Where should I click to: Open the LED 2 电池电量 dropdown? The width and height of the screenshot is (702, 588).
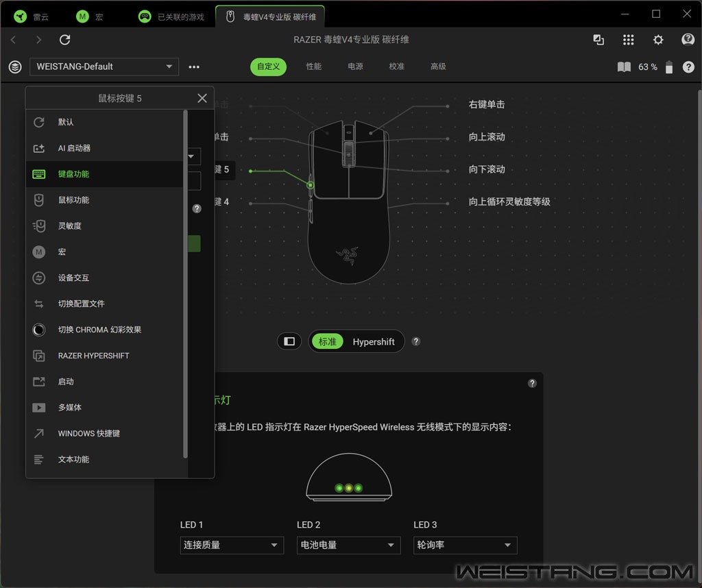(x=348, y=545)
